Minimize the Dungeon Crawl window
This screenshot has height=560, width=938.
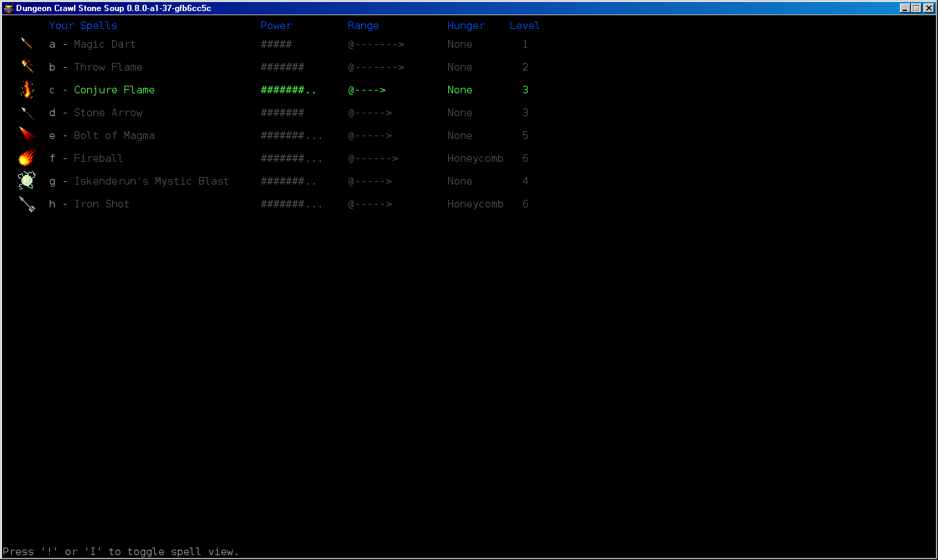point(905,8)
